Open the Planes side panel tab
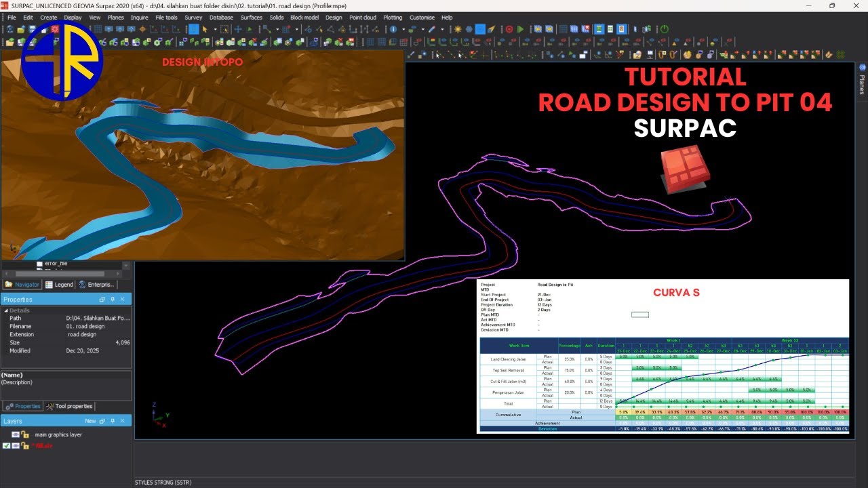The height and width of the screenshot is (488, 868). (x=862, y=80)
